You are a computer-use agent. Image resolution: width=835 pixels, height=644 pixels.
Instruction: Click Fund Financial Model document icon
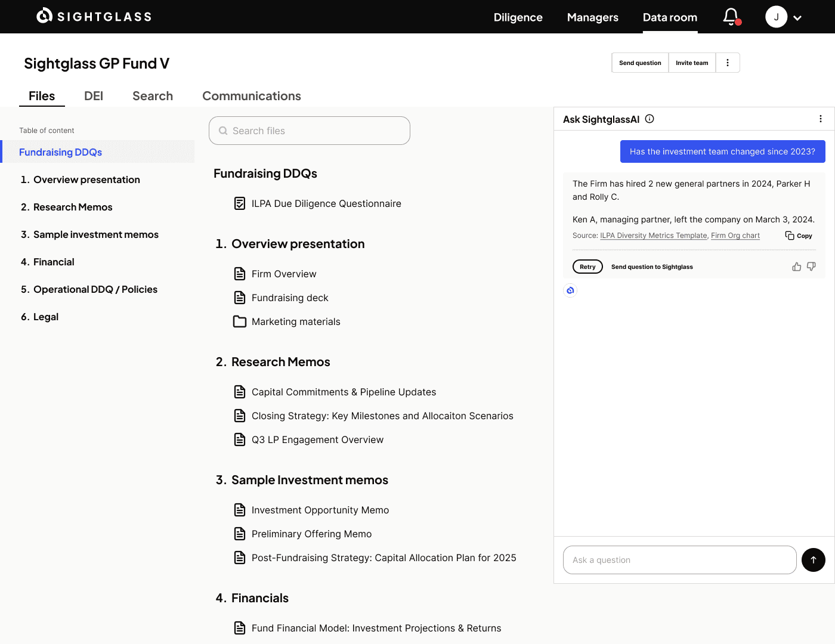click(240, 628)
